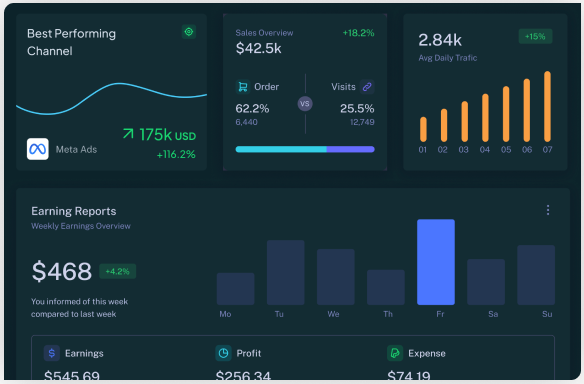584x384 pixels.
Task: Click the Meta Ads logo icon
Action: click(x=38, y=149)
